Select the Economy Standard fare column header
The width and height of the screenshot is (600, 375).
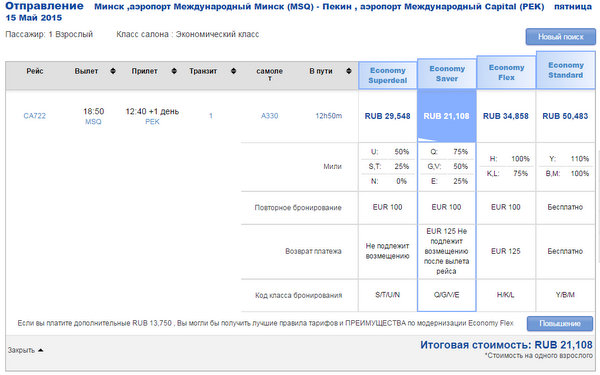(x=566, y=70)
